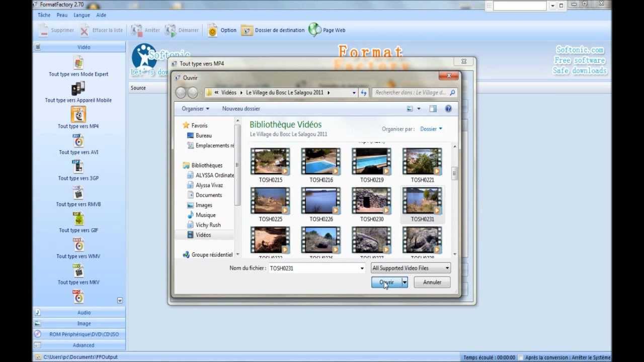Viewport: 644px width, 362px height.
Task: Click the Démarrer toolbar icon
Action: tap(171, 30)
